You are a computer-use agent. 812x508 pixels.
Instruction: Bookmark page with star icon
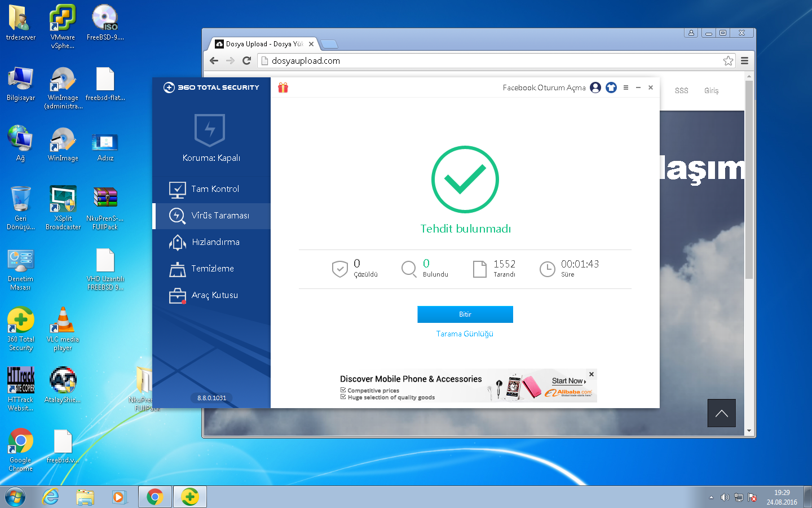tap(729, 60)
